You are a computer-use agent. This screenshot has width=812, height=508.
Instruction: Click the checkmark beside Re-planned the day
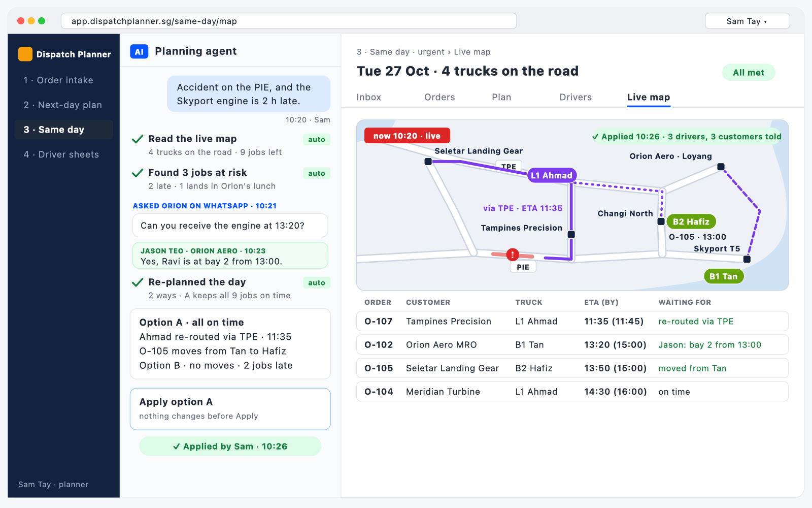[137, 282]
